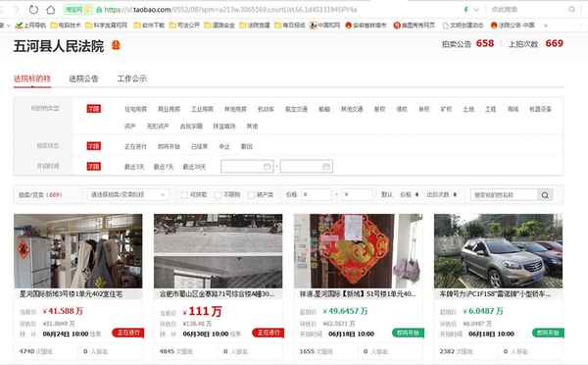Click the green badge on ¥49.6457万 listing
The height and width of the screenshot is (365, 588).
[x=408, y=333]
